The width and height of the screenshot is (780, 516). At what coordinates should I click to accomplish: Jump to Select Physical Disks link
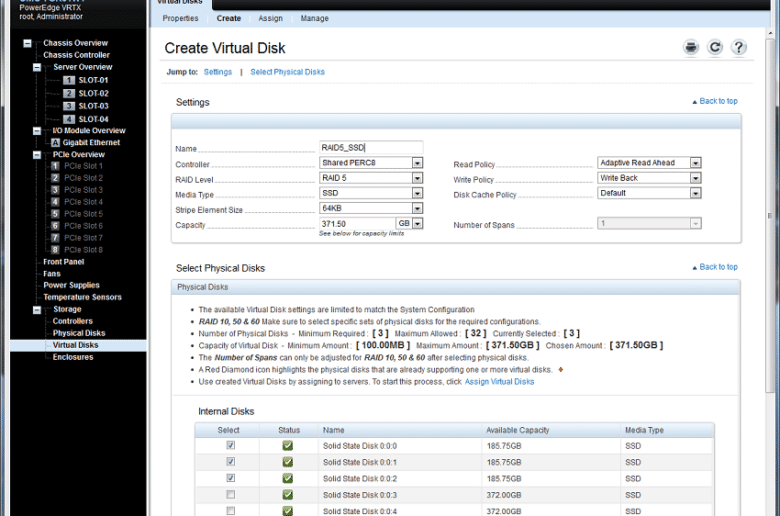tap(288, 72)
